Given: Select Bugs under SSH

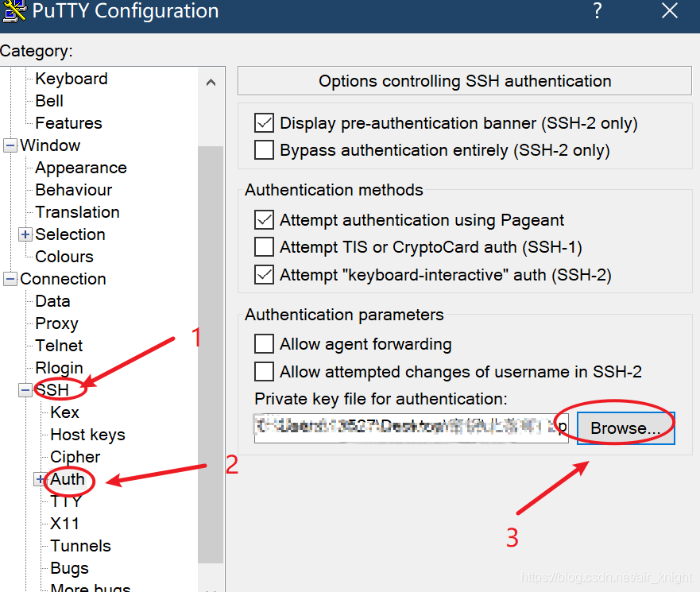Looking at the screenshot, I should coord(69,568).
